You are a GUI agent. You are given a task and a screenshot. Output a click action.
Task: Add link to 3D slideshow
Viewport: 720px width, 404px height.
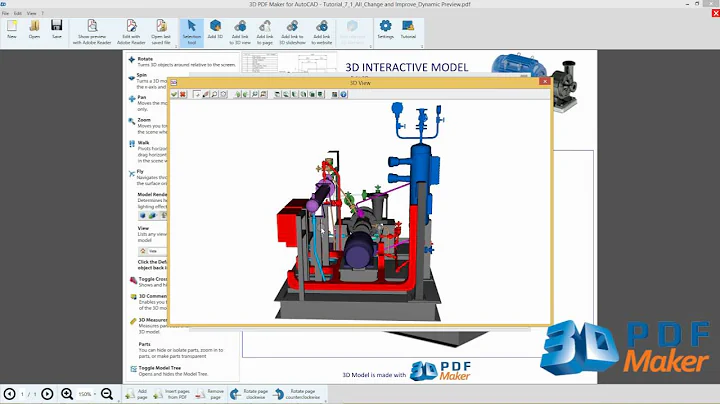(x=292, y=32)
